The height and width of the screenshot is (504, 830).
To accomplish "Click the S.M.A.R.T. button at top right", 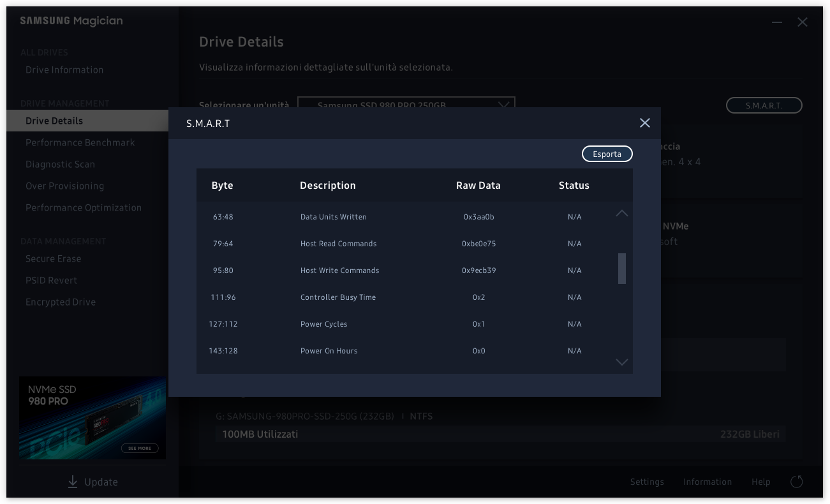I will click(x=764, y=106).
